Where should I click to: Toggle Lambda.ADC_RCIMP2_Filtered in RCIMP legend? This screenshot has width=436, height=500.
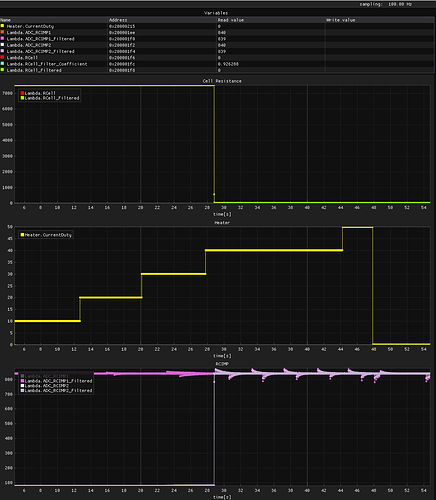[56, 390]
